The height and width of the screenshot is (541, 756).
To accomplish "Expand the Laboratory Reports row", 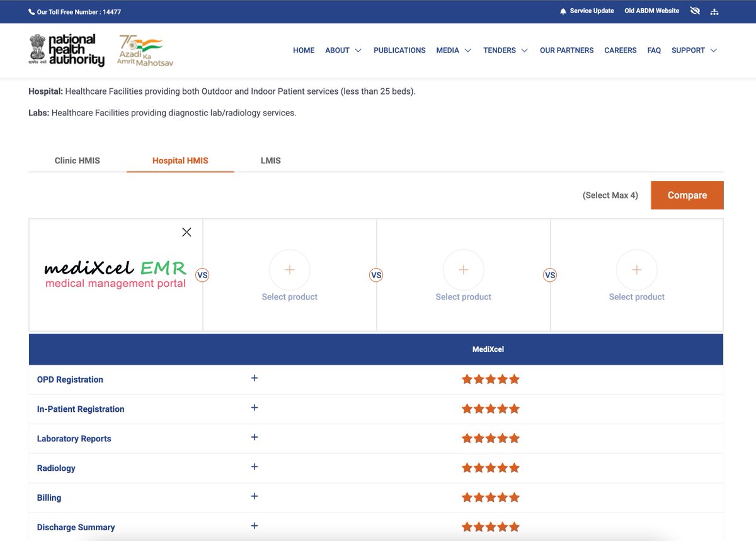I will coord(255,437).
